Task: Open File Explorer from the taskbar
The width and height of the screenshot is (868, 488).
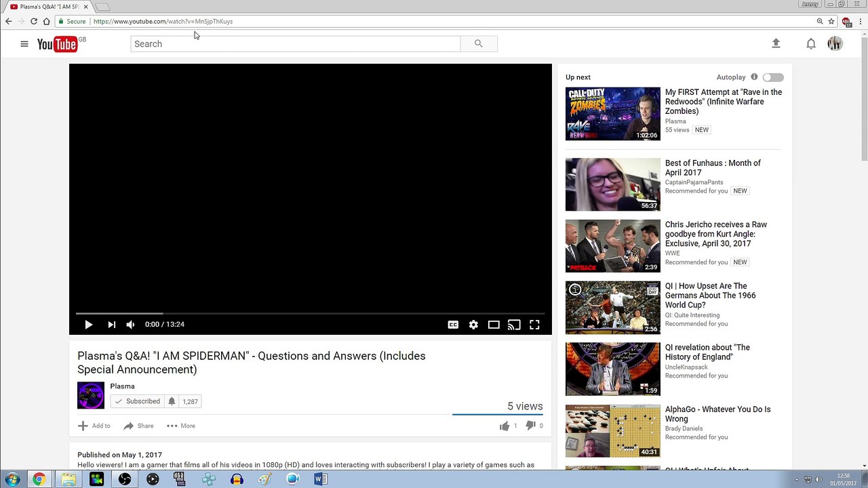Action: pyautogui.click(x=68, y=479)
